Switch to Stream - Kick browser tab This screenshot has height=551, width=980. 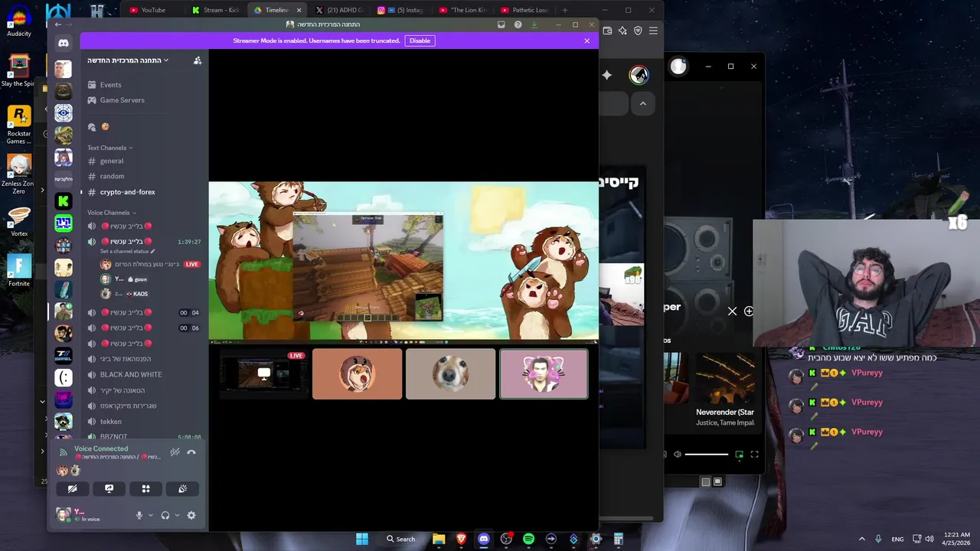pyautogui.click(x=215, y=10)
